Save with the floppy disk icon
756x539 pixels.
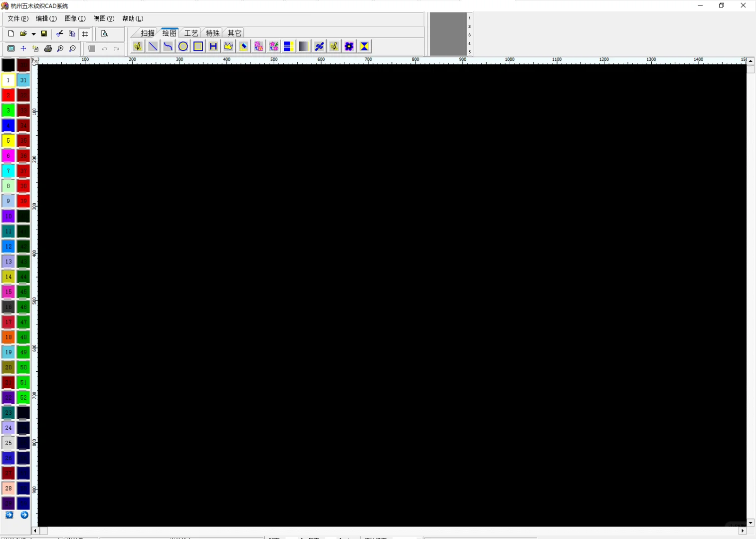click(44, 33)
